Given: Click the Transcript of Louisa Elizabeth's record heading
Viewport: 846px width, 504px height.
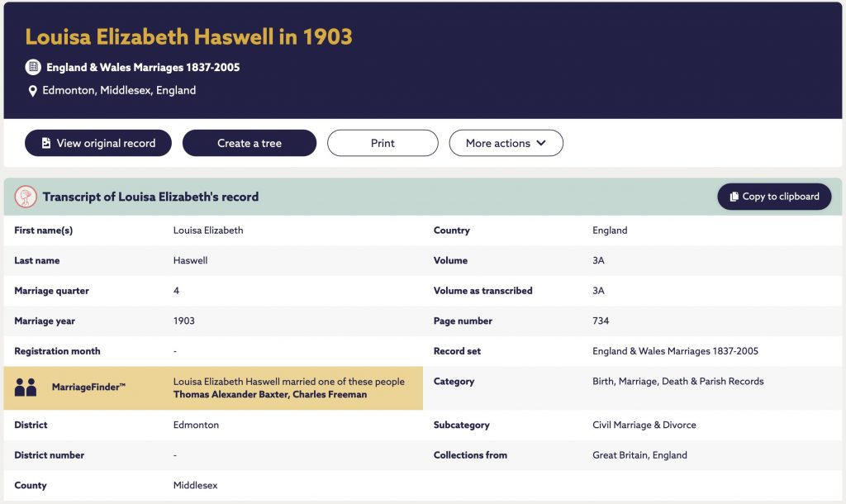Looking at the screenshot, I should point(150,197).
